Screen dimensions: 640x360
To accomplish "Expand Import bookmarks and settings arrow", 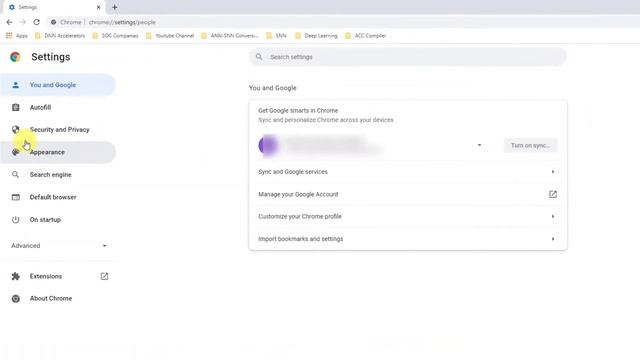I will tap(553, 239).
